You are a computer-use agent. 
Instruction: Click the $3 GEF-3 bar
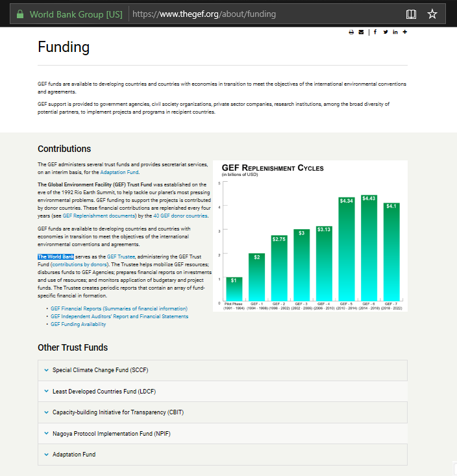pyautogui.click(x=302, y=265)
